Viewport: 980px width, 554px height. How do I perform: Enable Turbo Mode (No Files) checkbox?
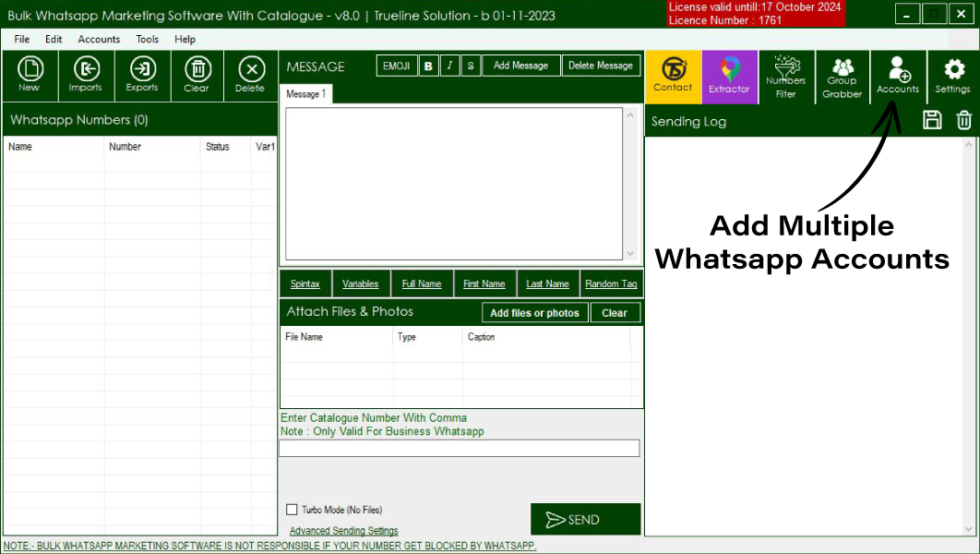pyautogui.click(x=292, y=510)
